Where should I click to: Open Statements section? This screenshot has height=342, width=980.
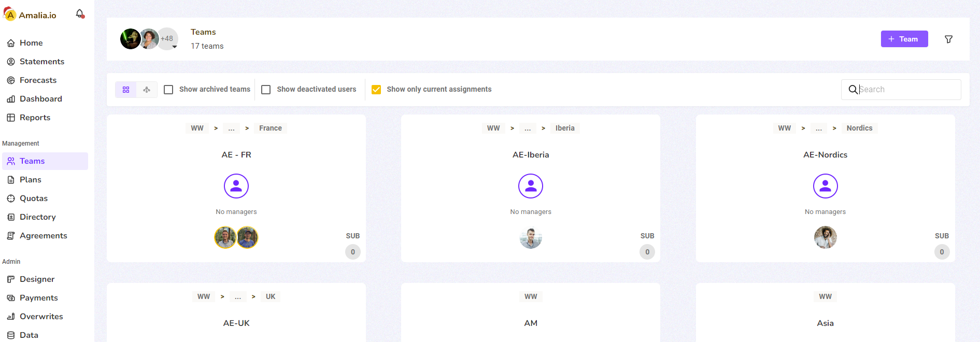pos(45,62)
